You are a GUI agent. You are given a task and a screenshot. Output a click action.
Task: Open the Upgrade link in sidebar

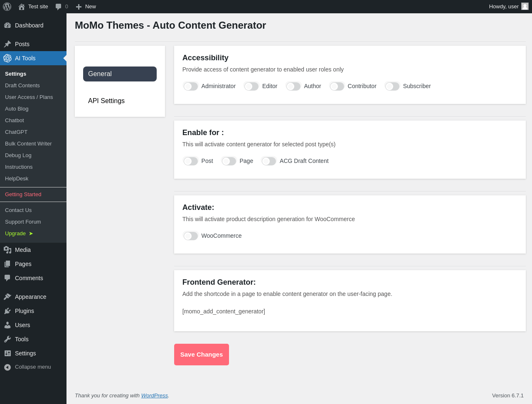pos(15,234)
